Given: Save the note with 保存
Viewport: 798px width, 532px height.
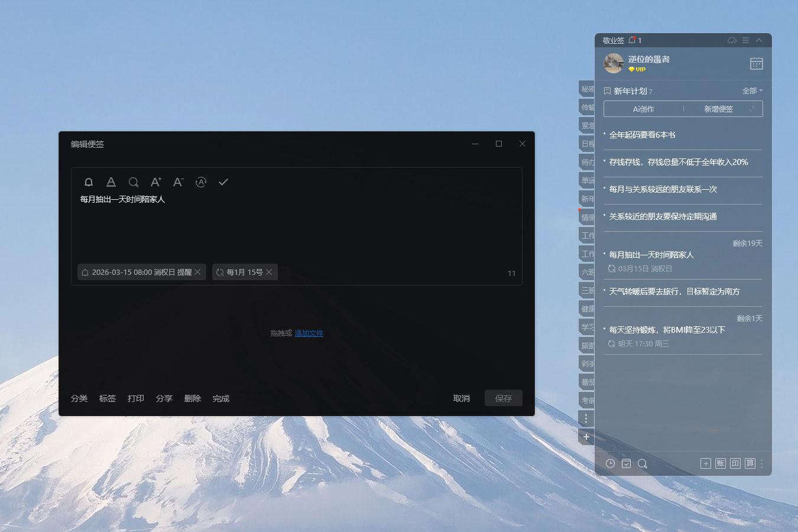Looking at the screenshot, I should [x=503, y=398].
